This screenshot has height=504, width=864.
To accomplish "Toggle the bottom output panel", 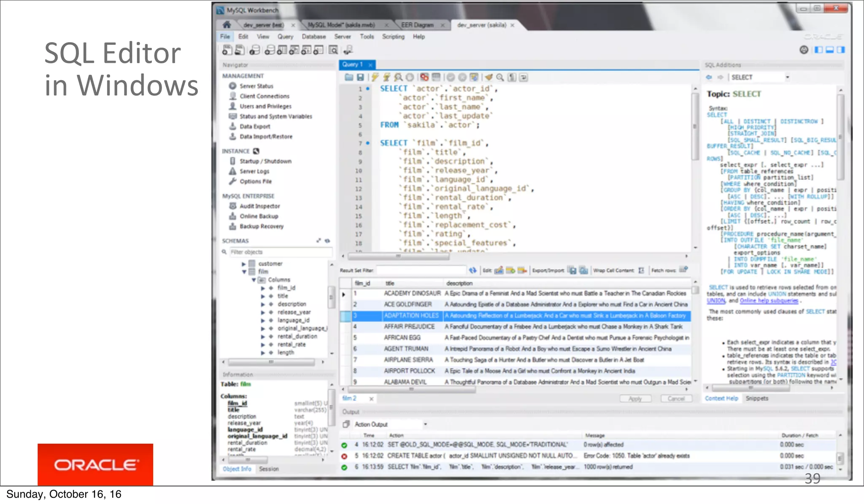I will (829, 50).
